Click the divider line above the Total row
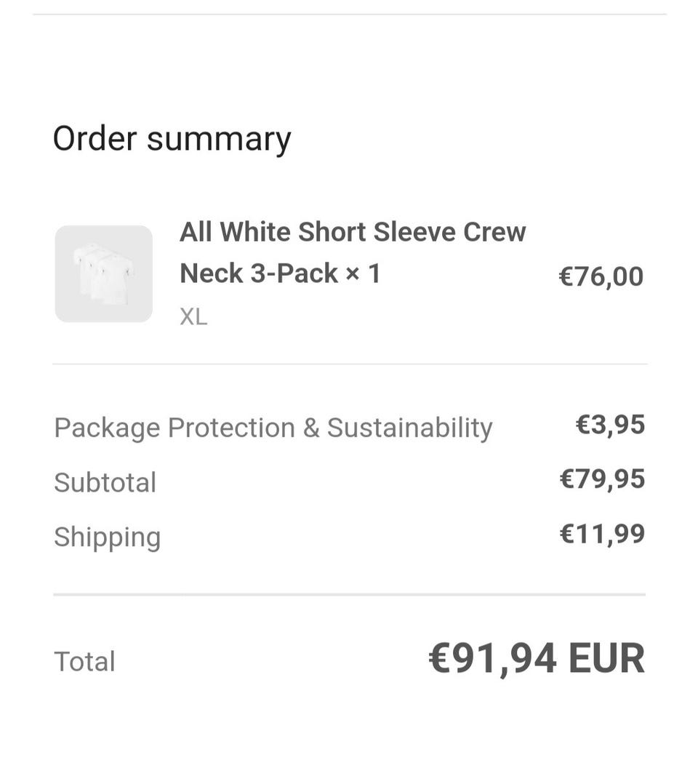This screenshot has width=698, height=784. click(349, 594)
